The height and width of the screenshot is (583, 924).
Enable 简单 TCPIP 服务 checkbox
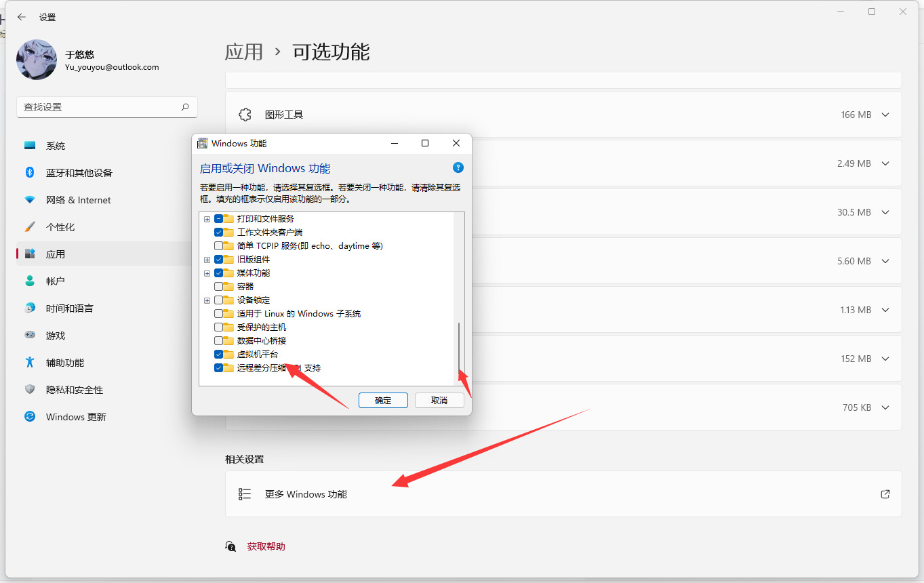[x=218, y=246]
